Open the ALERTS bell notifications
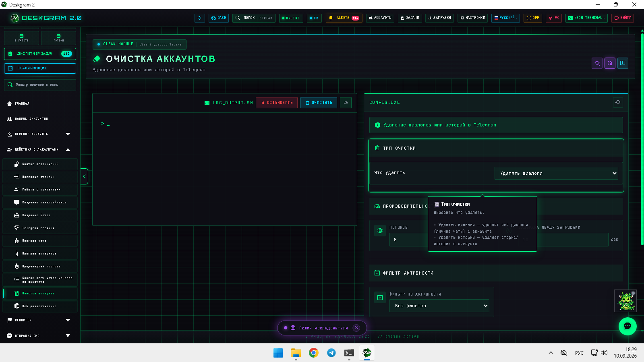644x362 pixels. point(344,18)
